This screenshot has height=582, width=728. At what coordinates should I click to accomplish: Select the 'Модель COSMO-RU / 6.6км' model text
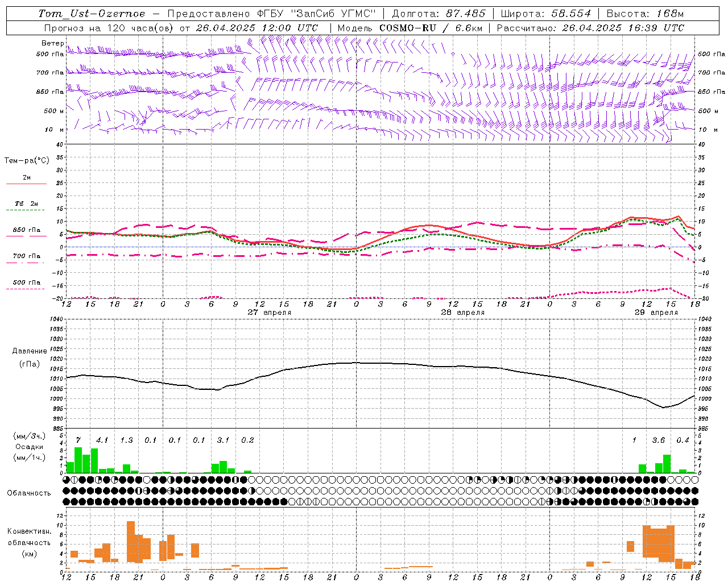[409, 28]
